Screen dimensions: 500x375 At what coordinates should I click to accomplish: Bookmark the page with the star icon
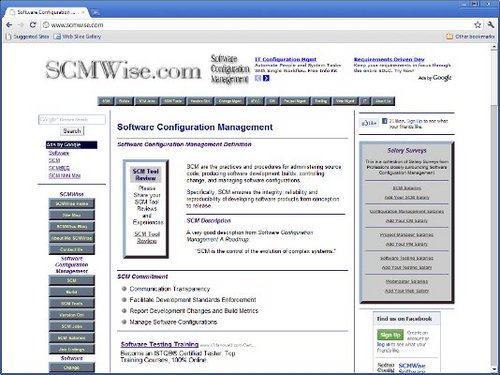point(478,25)
